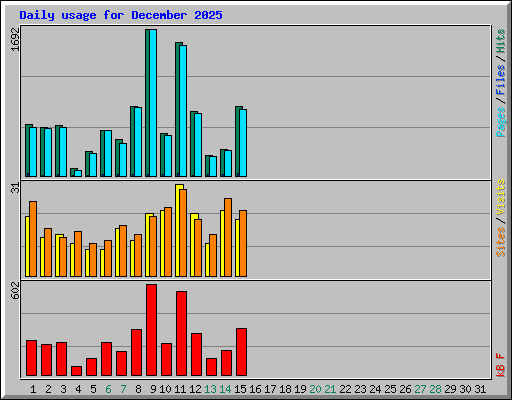
Task: Select the red KB bar for day 11
Action: click(181, 334)
